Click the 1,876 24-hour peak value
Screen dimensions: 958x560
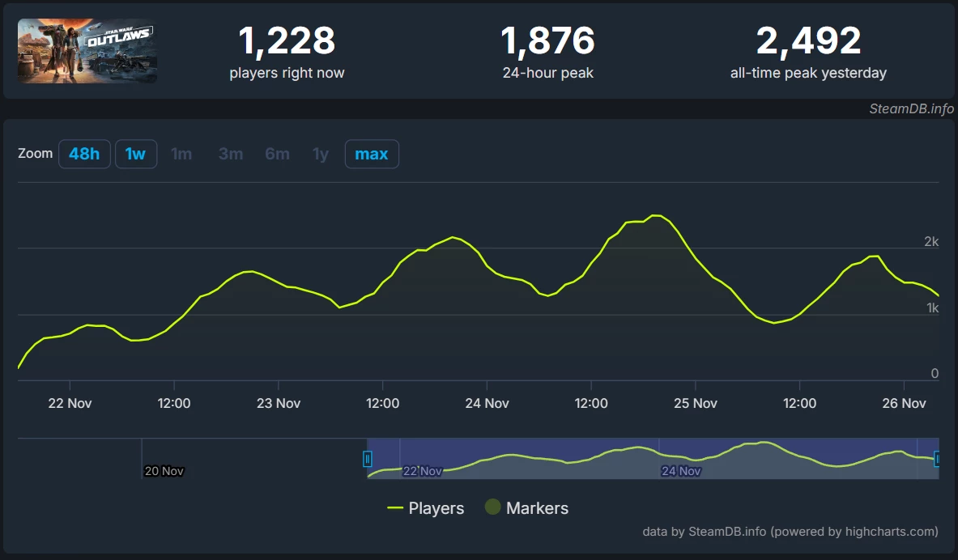pos(547,41)
